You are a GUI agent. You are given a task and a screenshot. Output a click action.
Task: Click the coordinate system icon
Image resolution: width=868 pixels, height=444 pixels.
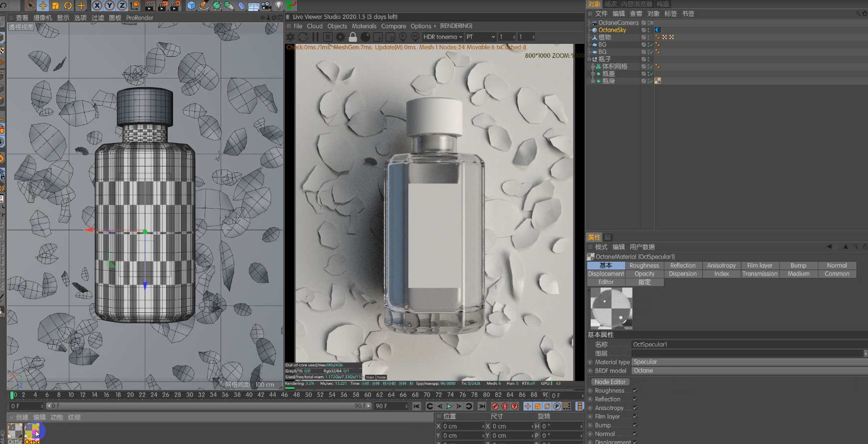click(135, 5)
